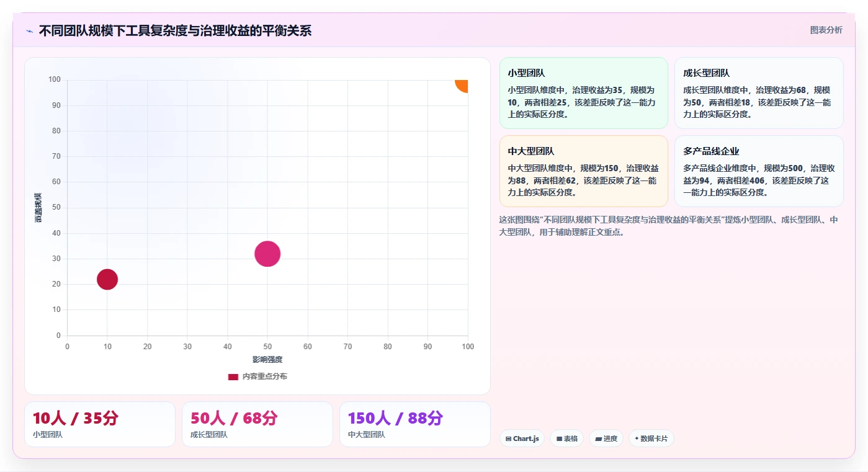This screenshot has width=868, height=472.
Task: Click the 成长型团队 label under 50人 / 68分
Action: click(x=209, y=435)
